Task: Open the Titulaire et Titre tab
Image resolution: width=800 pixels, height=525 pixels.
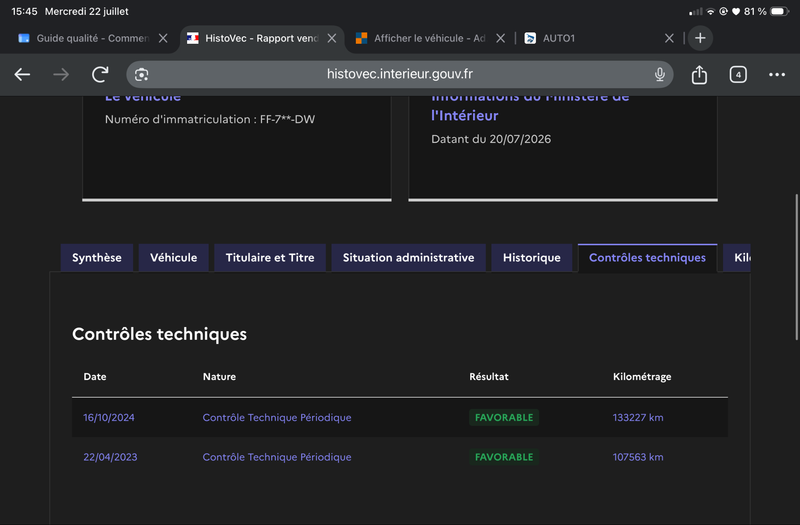Action: click(x=270, y=258)
